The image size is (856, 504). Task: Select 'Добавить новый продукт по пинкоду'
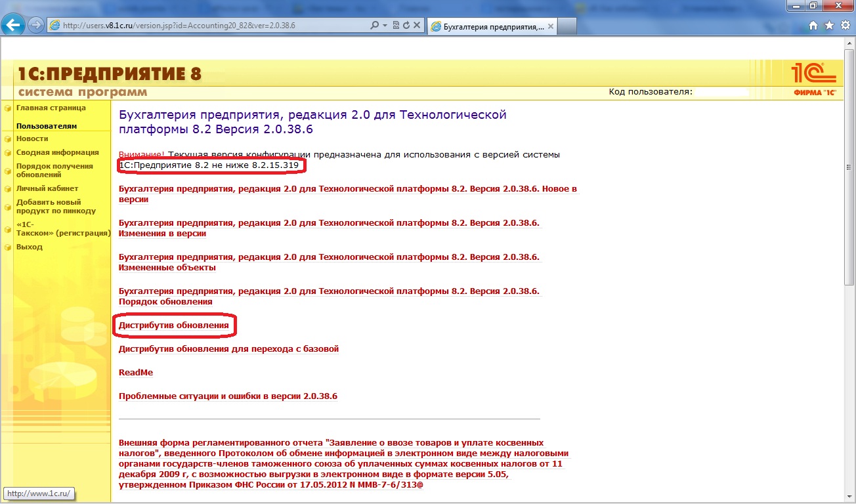coord(56,207)
